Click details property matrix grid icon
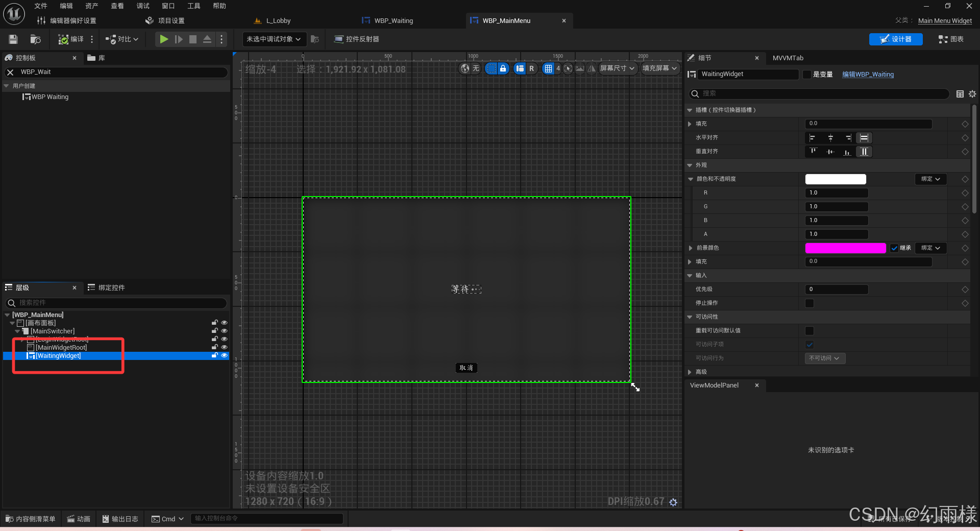The width and height of the screenshot is (980, 531). tap(960, 94)
